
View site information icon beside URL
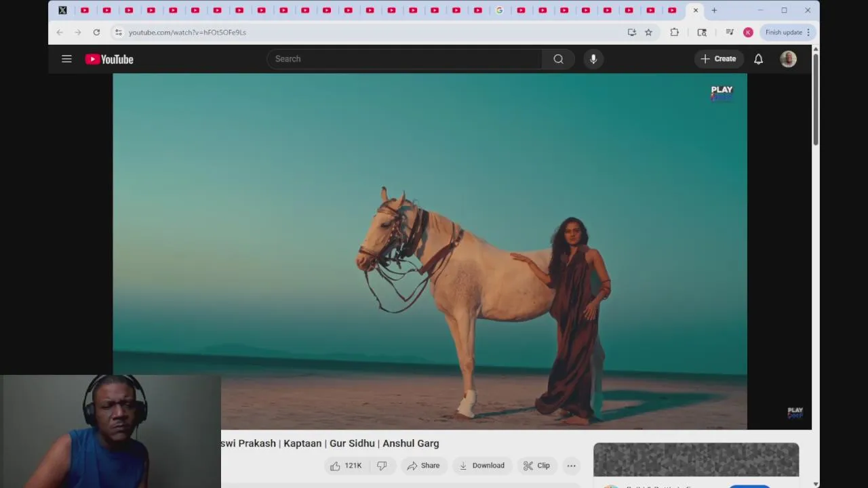pos(118,32)
